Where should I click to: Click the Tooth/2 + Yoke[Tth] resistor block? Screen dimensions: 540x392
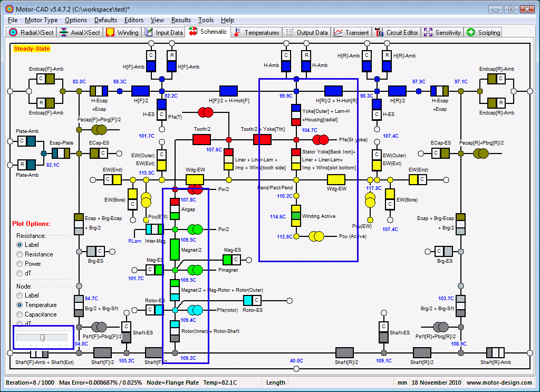pyautogui.click(x=262, y=139)
